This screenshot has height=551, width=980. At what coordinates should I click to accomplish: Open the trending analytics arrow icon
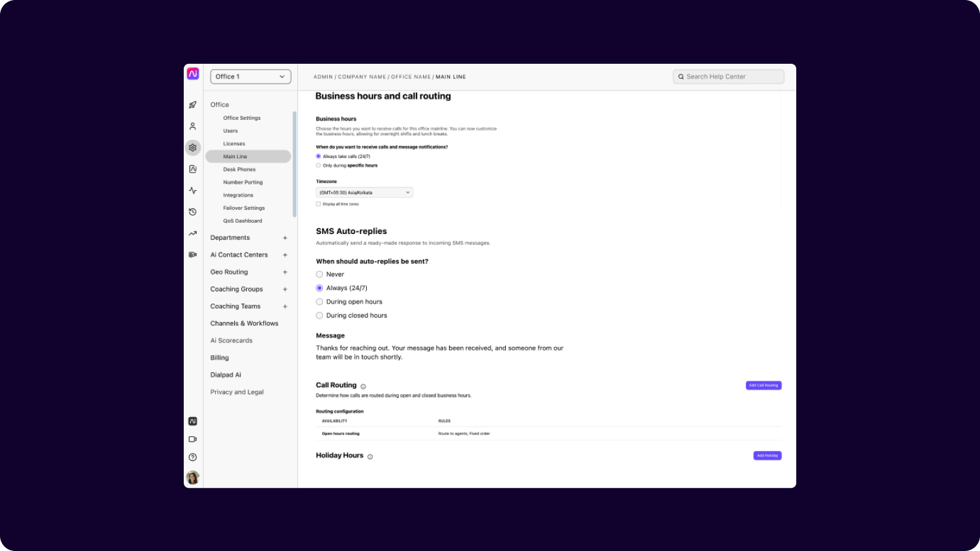click(x=193, y=233)
